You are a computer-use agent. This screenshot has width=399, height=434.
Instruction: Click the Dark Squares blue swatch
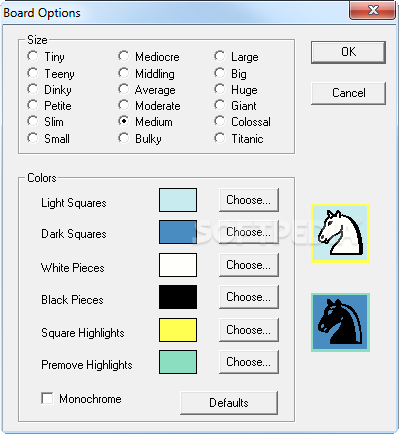pos(178,232)
